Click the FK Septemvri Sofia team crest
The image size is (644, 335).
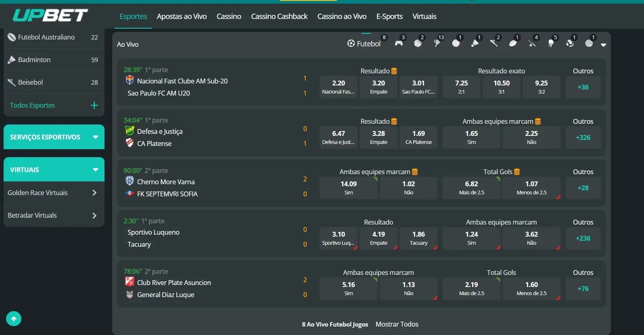pos(130,193)
